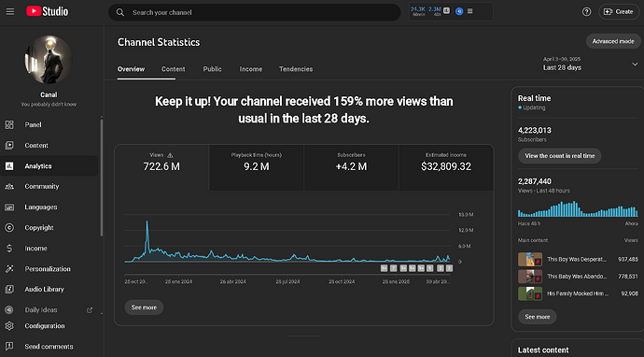The image size is (644, 357).
Task: Switch to the Tendencies tab
Action: tap(296, 69)
